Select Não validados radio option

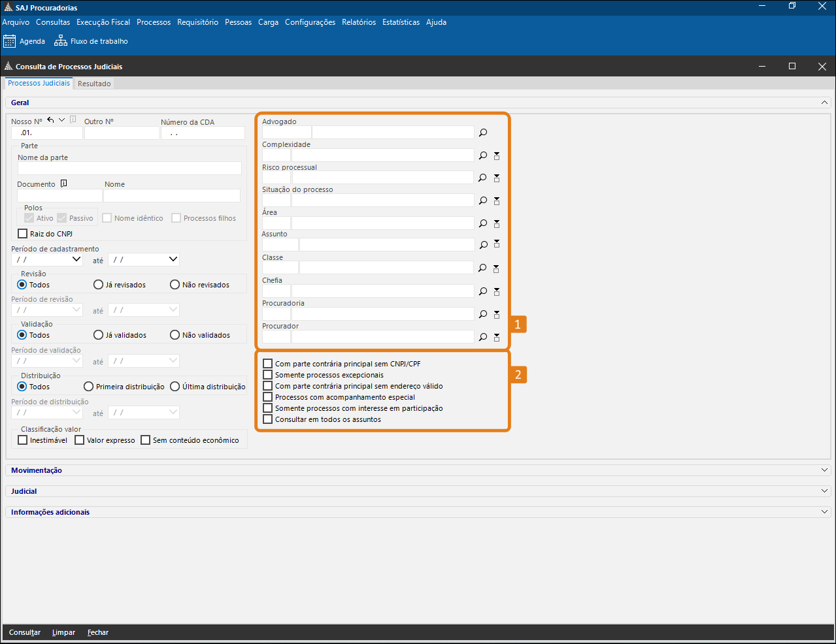(x=175, y=335)
